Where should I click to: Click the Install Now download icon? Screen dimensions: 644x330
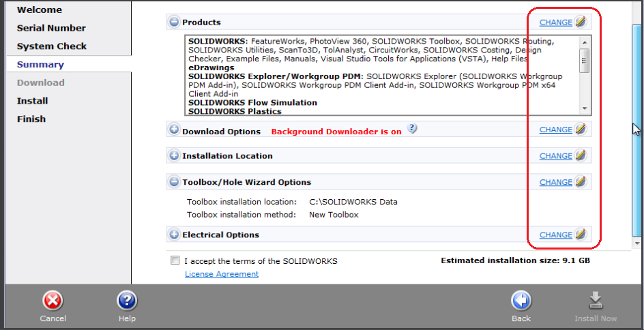[x=595, y=301]
